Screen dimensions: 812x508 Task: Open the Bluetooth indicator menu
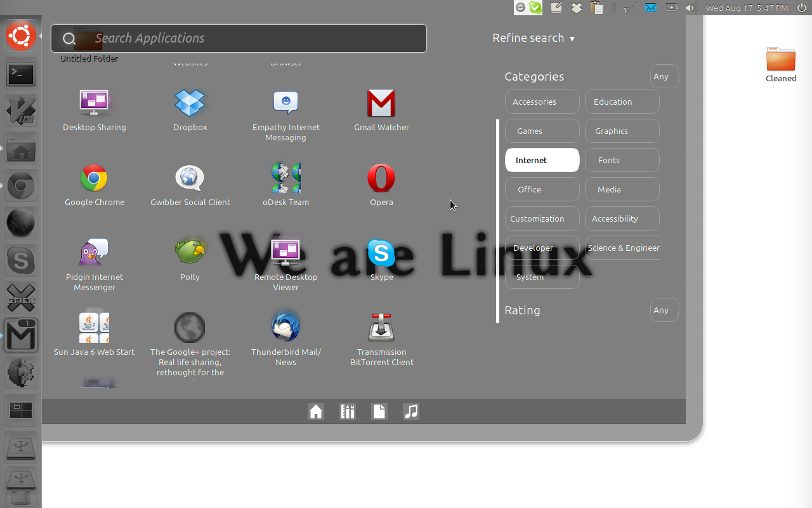point(613,8)
